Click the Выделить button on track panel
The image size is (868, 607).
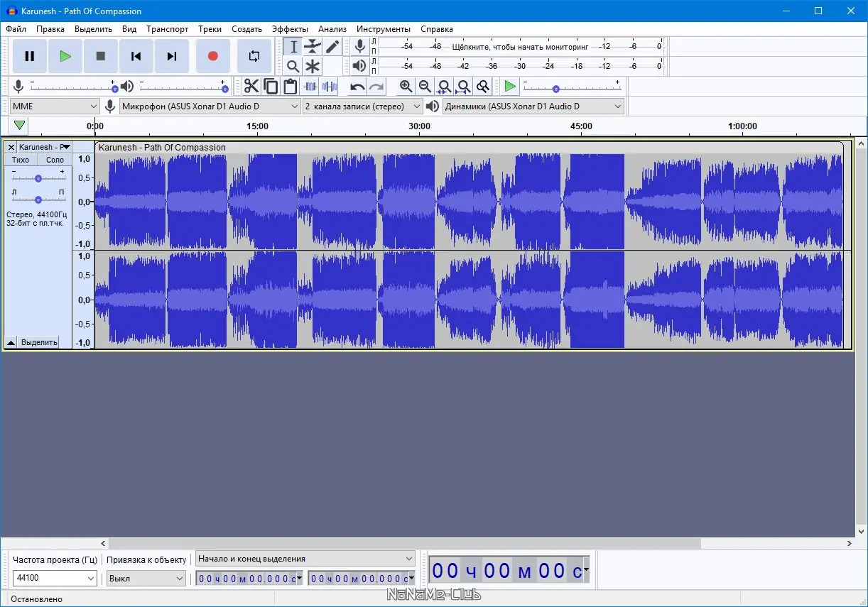click(x=38, y=342)
